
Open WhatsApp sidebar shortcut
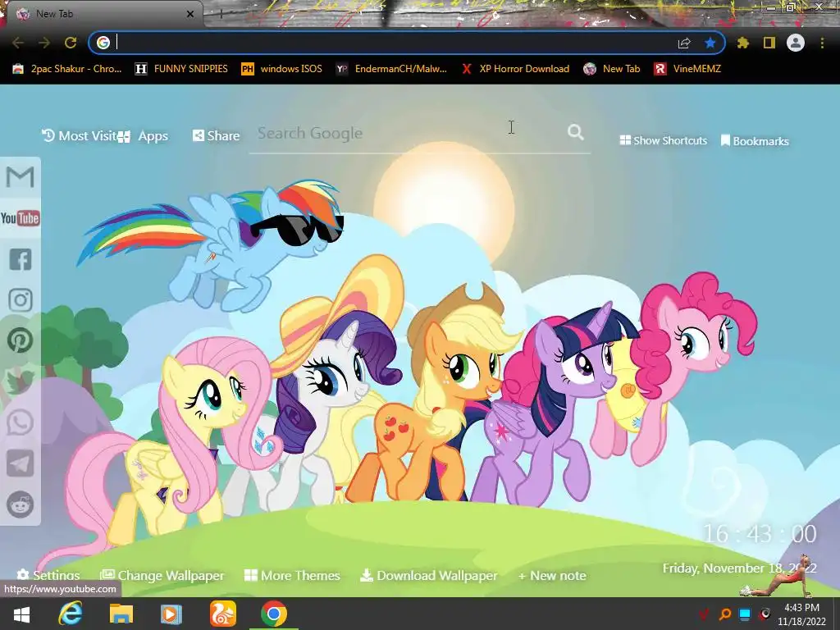21,422
